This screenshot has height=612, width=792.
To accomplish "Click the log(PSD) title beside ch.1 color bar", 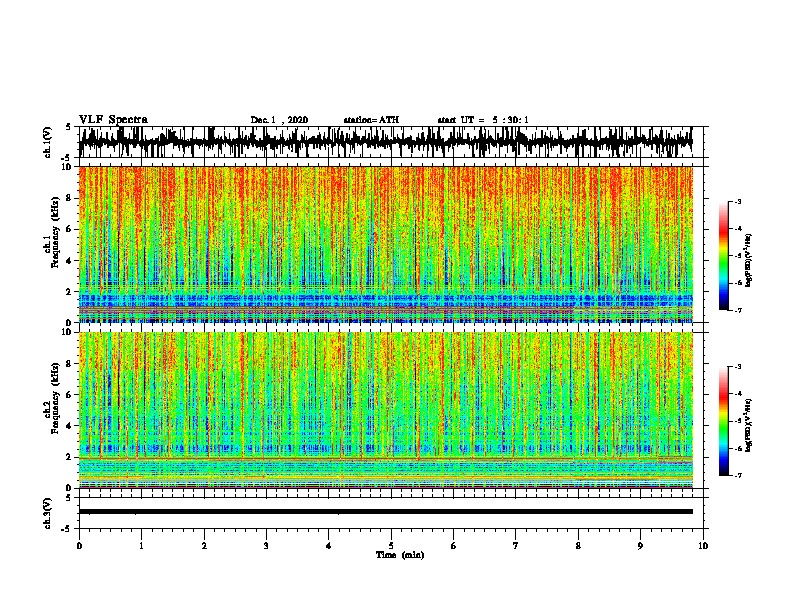I will coord(748,261).
